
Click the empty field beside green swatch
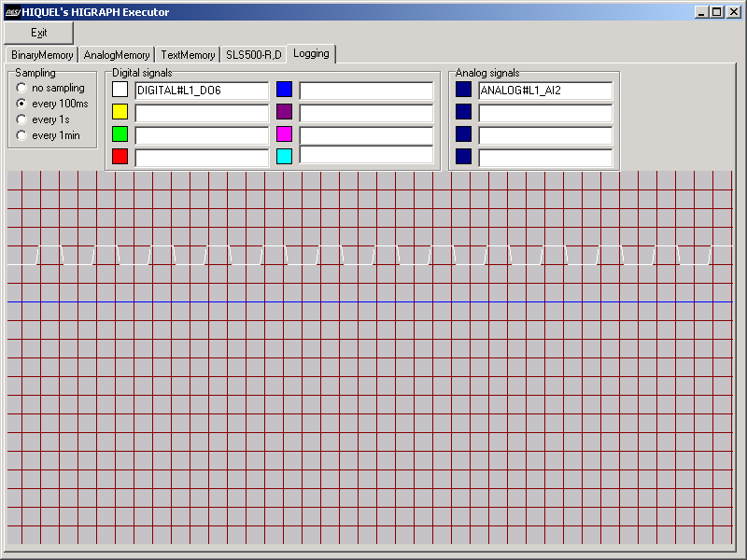(202, 135)
